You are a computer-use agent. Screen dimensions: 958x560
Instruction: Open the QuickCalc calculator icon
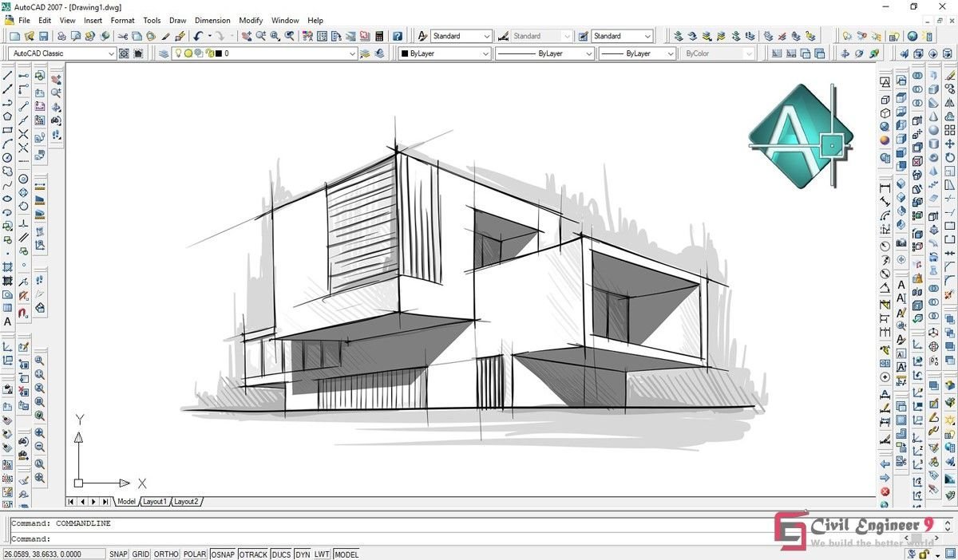378,36
